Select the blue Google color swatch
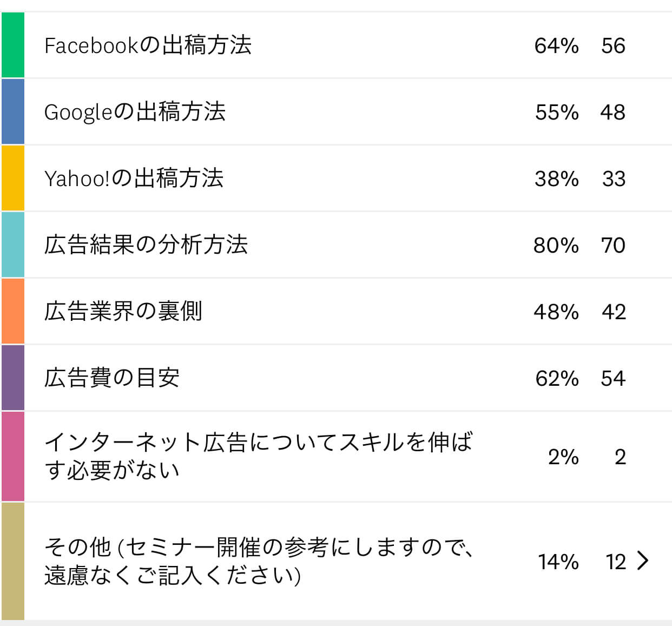The width and height of the screenshot is (672, 626). tap(13, 111)
